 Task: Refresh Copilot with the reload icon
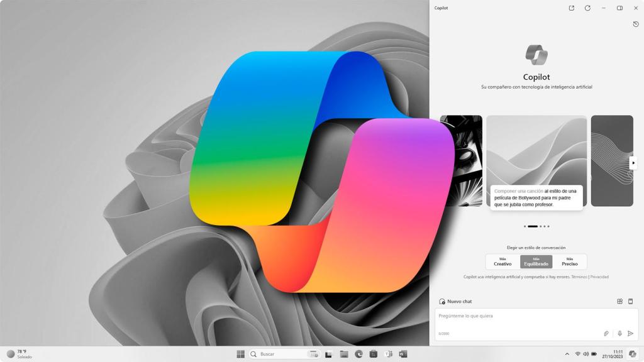coord(588,8)
